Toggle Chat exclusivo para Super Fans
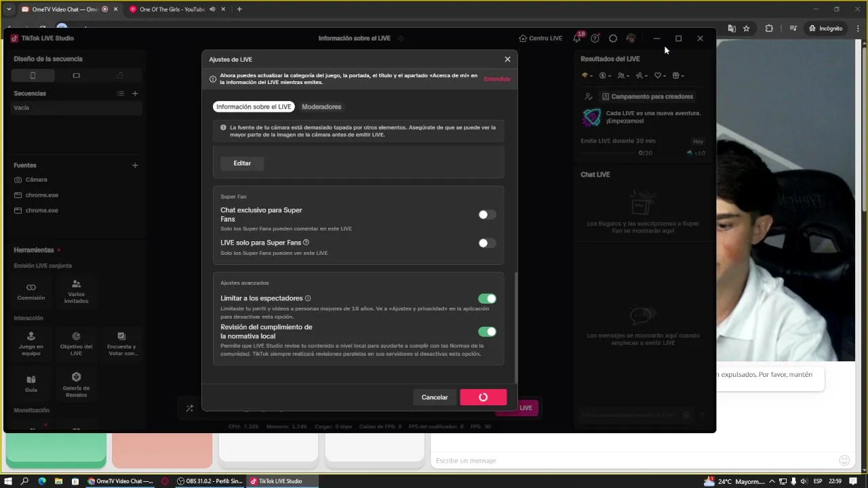The height and width of the screenshot is (488, 868). pyautogui.click(x=487, y=215)
